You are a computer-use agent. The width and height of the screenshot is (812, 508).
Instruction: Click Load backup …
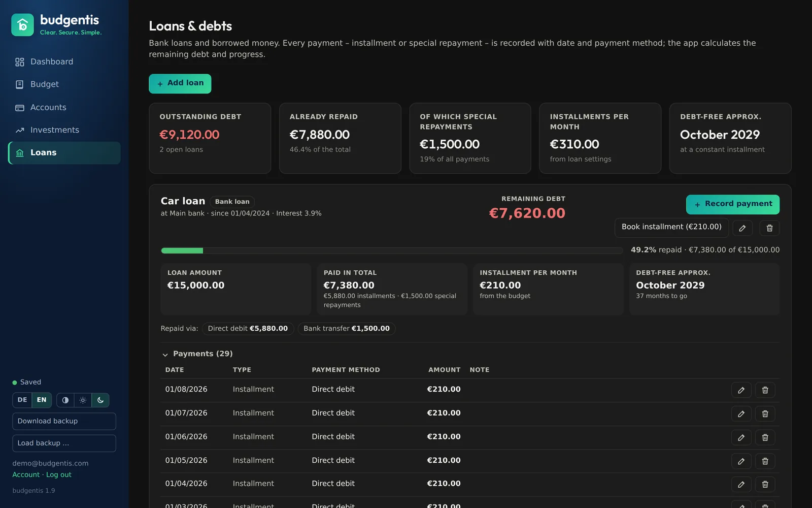click(64, 443)
